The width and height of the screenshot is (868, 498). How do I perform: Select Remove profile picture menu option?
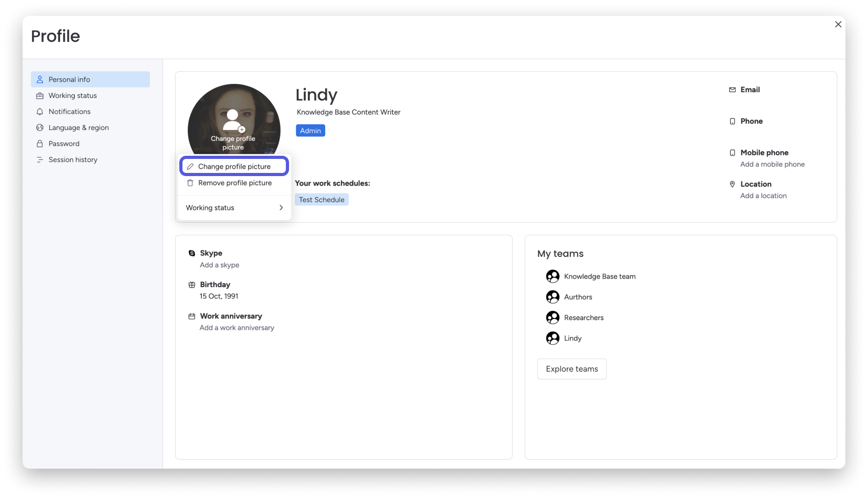234,183
